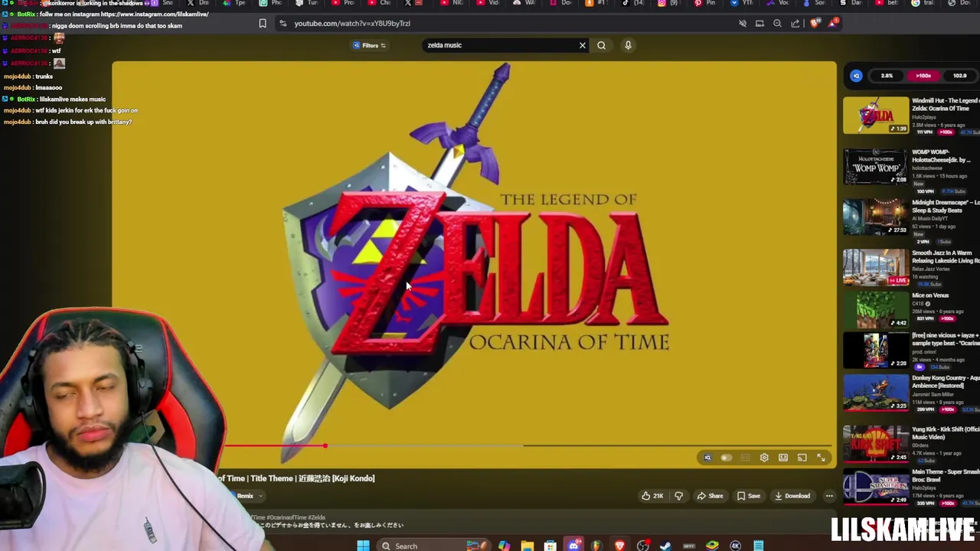The width and height of the screenshot is (980, 551).
Task: Clear the search box with the X
Action: 582,45
